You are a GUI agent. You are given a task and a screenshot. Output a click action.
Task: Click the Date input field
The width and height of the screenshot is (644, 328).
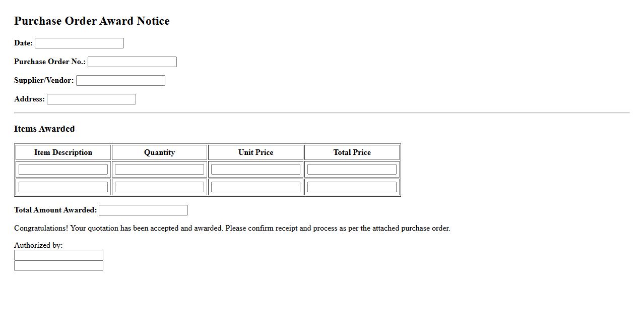pyautogui.click(x=79, y=43)
